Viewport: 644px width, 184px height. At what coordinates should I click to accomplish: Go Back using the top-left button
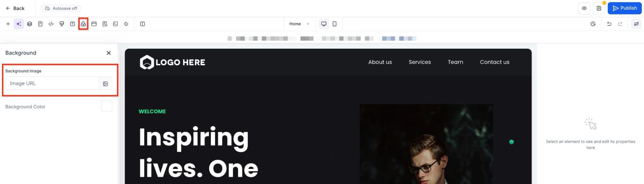(15, 8)
